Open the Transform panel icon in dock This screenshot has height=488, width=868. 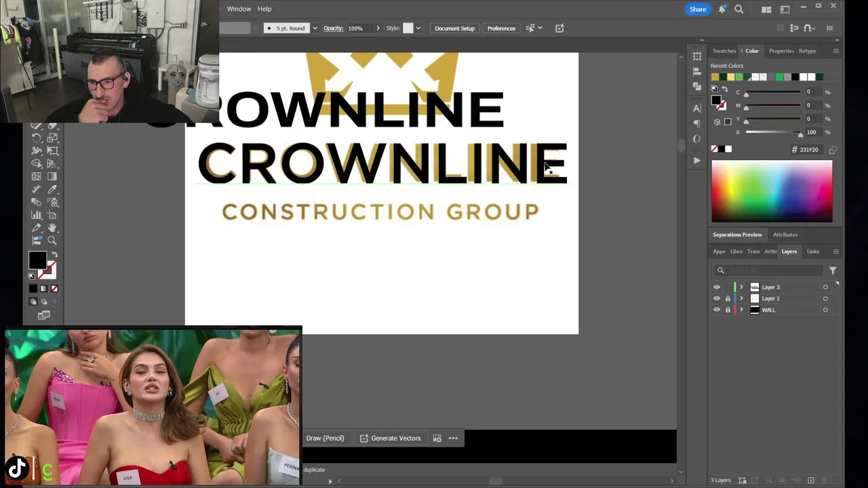(697, 56)
